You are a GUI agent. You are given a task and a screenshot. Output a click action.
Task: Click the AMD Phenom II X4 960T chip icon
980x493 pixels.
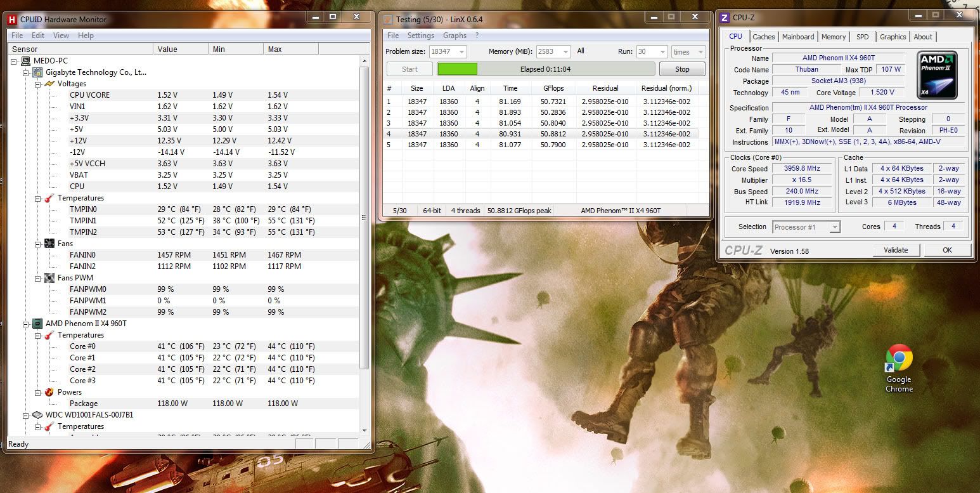[x=37, y=324]
